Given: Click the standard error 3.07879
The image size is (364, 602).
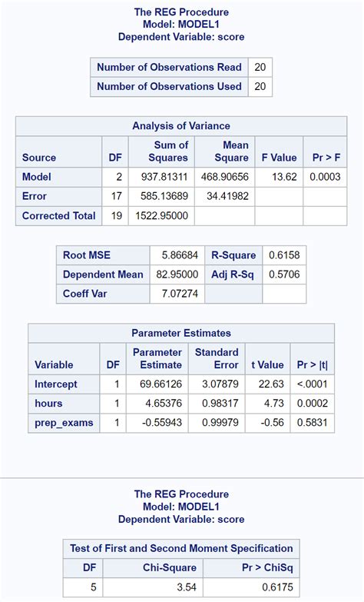Looking at the screenshot, I should point(220,384).
